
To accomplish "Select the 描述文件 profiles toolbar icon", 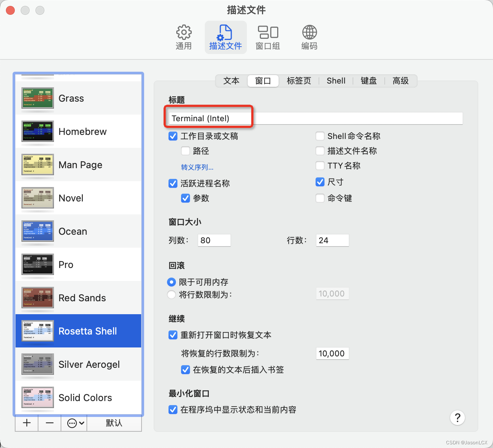I will click(225, 37).
